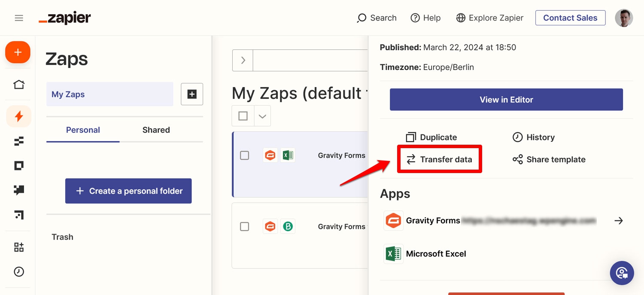The width and height of the screenshot is (644, 295).
Task: Open Help in top bar
Action: pyautogui.click(x=425, y=18)
